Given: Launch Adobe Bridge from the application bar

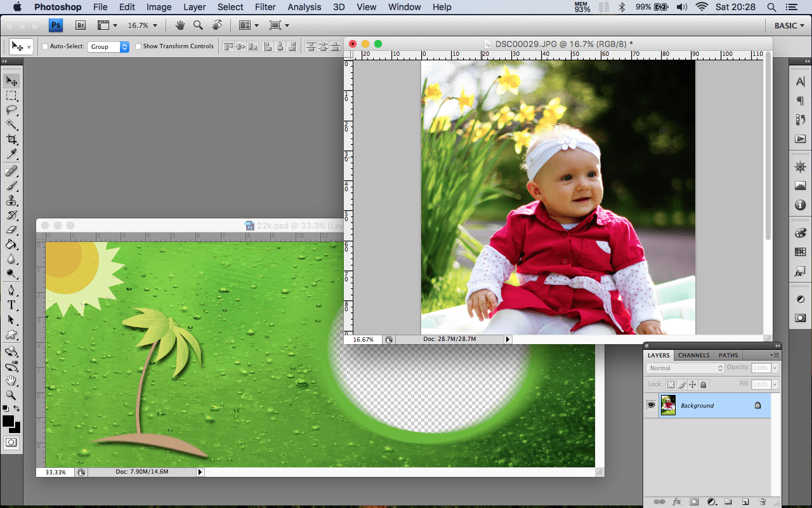Looking at the screenshot, I should coord(81,25).
